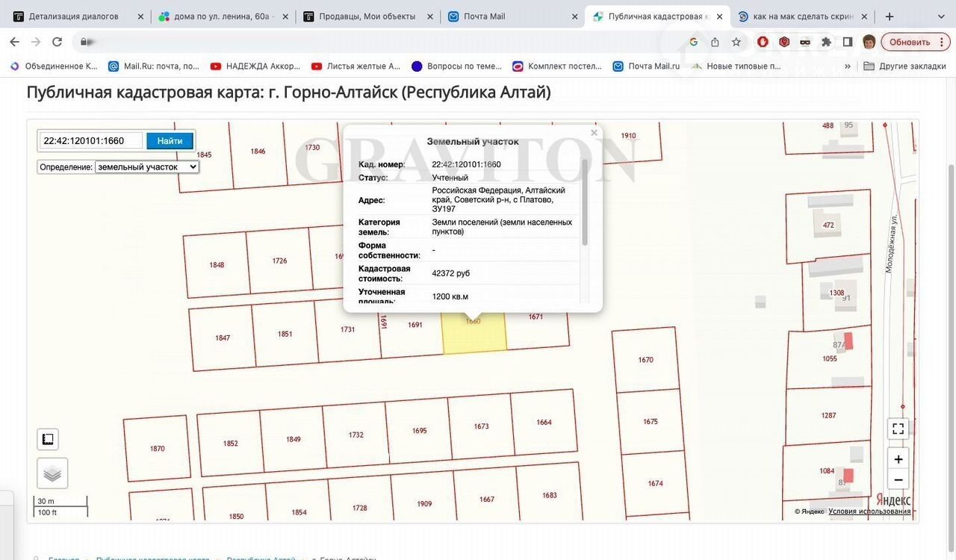The height and width of the screenshot is (560, 956).
Task: Open Другие закладки folder
Action: point(904,66)
